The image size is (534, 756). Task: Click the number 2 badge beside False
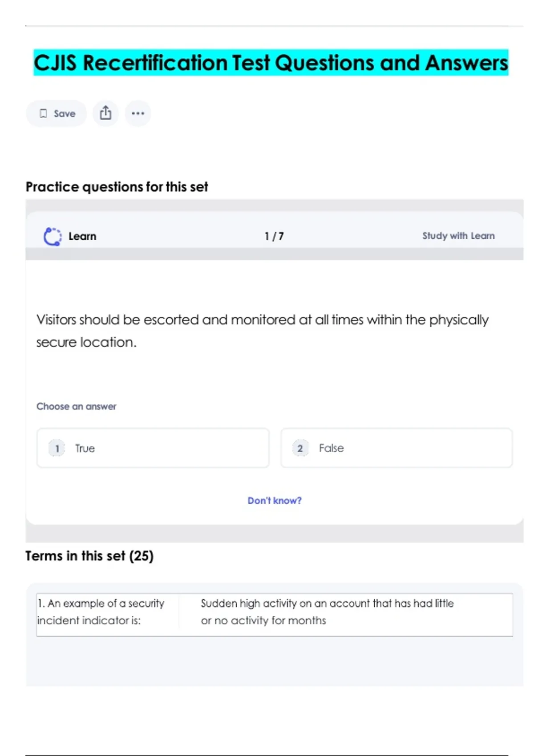[x=300, y=448]
